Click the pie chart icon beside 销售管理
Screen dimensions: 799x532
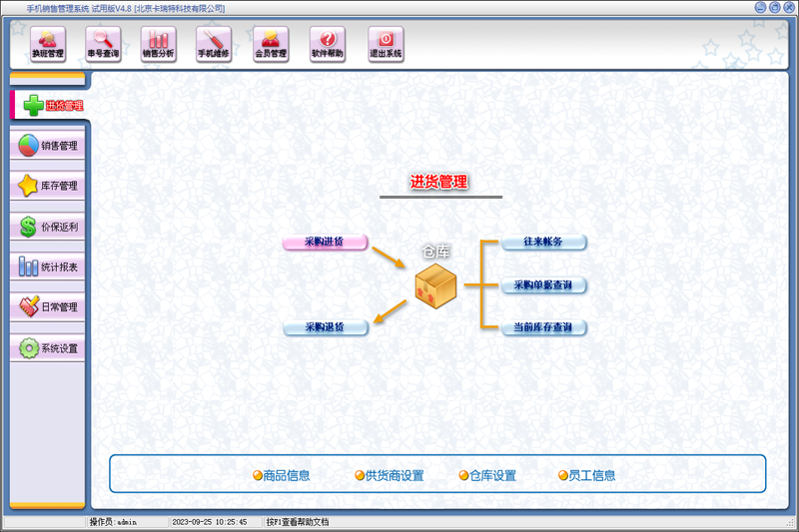point(29,146)
